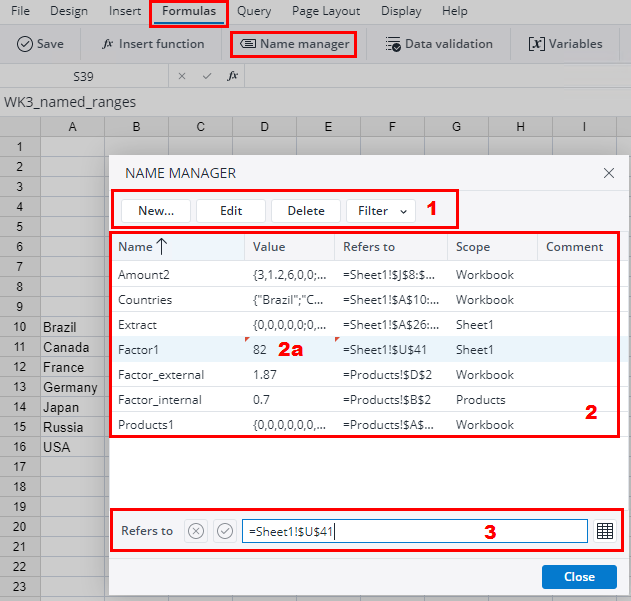Cancel the Refers to edit

tap(196, 531)
